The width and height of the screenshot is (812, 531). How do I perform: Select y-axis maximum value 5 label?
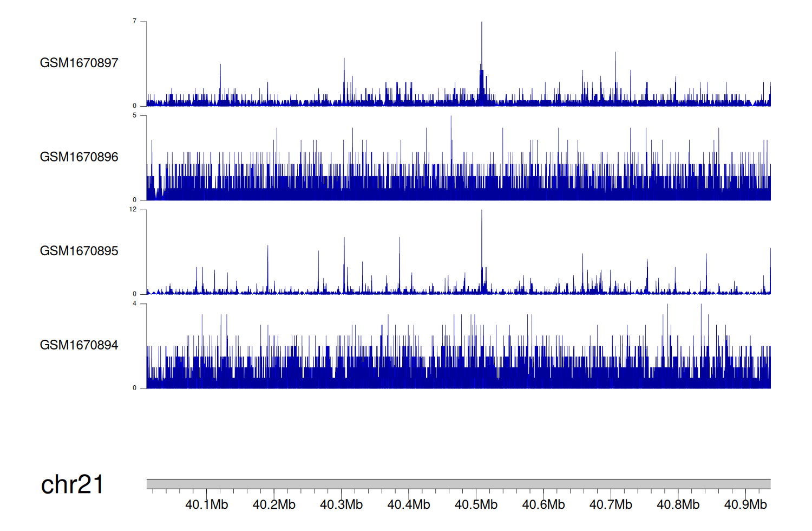[135, 115]
